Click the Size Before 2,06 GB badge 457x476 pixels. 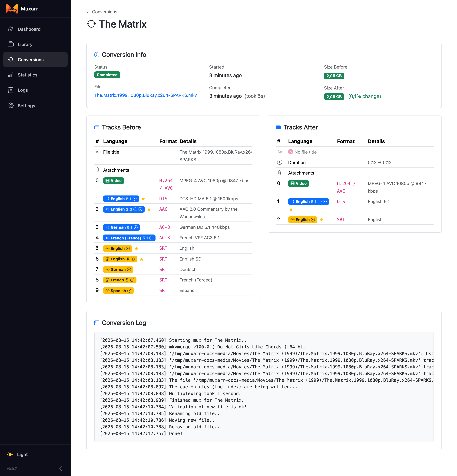click(334, 76)
